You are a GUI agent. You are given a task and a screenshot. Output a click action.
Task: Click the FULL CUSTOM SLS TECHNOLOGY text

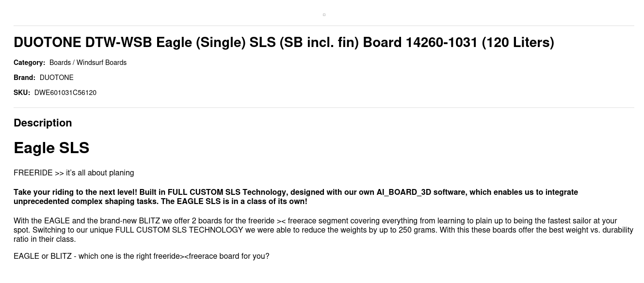coord(179,230)
